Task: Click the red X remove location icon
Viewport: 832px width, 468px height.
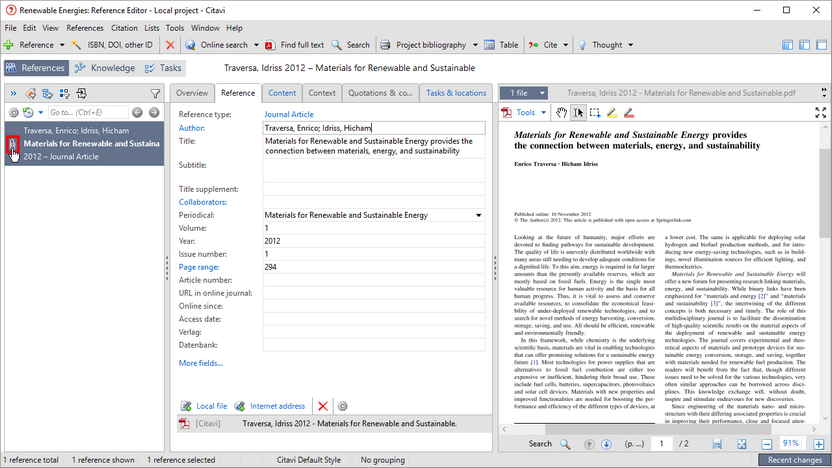Action: click(323, 406)
